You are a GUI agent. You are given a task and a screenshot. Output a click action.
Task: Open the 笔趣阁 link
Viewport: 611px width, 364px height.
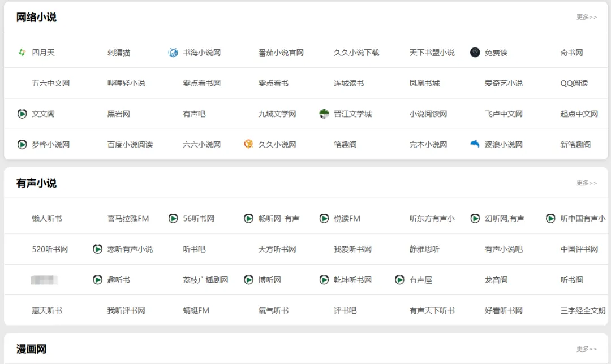(x=345, y=145)
